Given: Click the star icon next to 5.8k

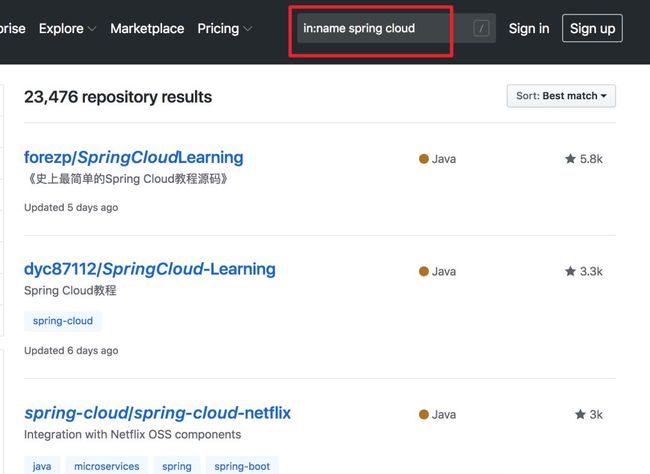Looking at the screenshot, I should point(570,159).
